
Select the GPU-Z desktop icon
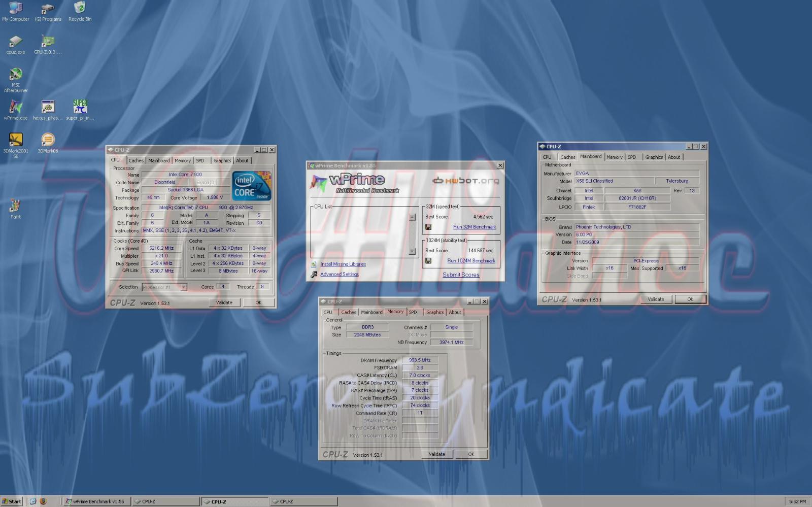tap(48, 45)
